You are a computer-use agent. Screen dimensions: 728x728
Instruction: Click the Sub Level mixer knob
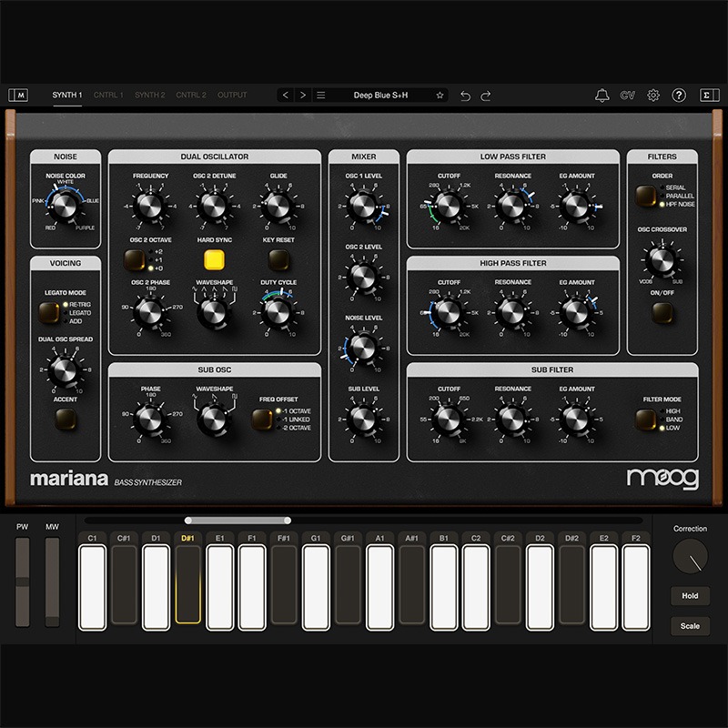click(x=363, y=419)
